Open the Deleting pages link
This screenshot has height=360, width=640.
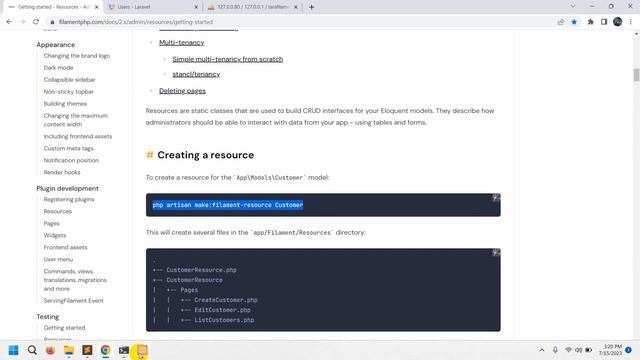coord(182,91)
